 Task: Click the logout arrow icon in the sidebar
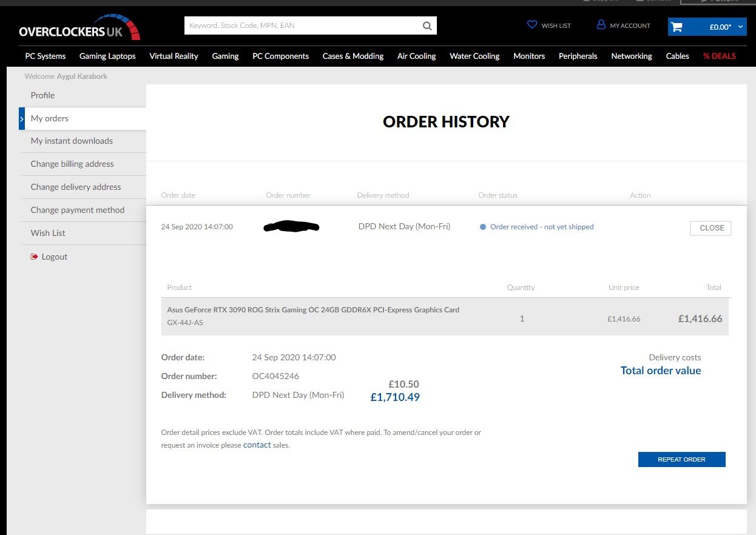(x=34, y=257)
